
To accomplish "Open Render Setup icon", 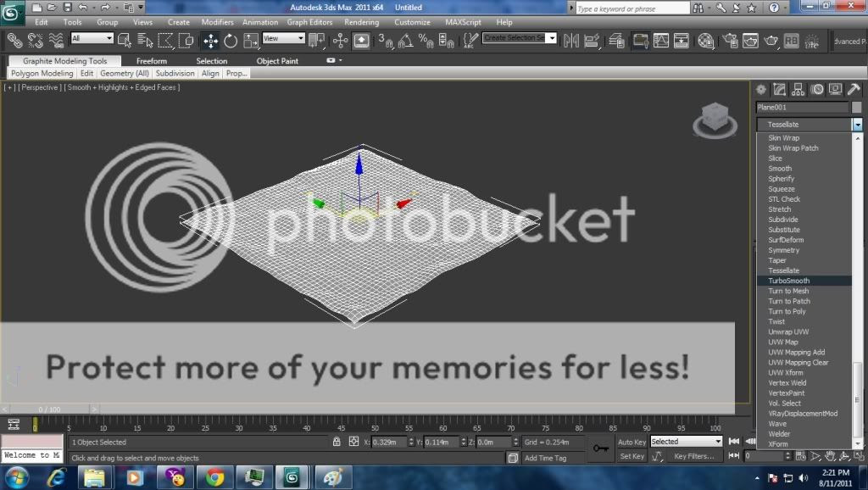I will click(730, 41).
